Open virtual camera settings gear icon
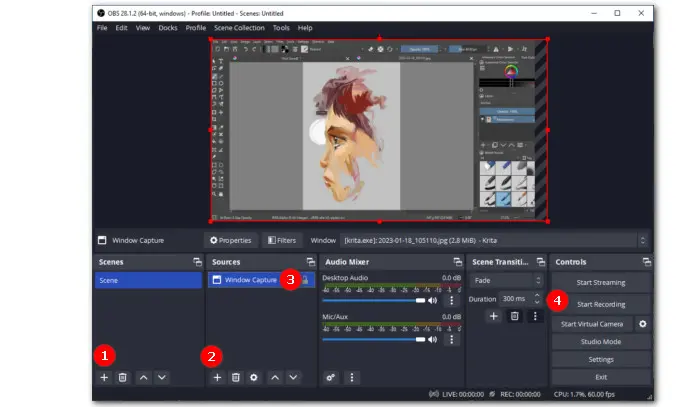700x407 pixels. click(642, 324)
